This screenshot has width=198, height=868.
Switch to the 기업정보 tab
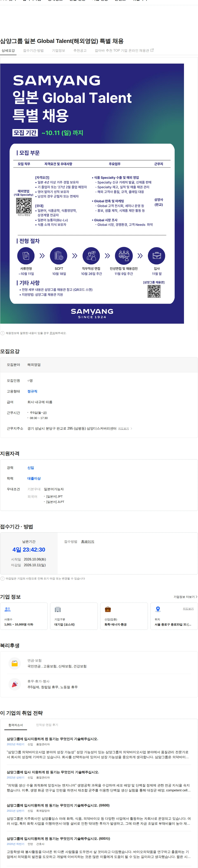tap(59, 51)
